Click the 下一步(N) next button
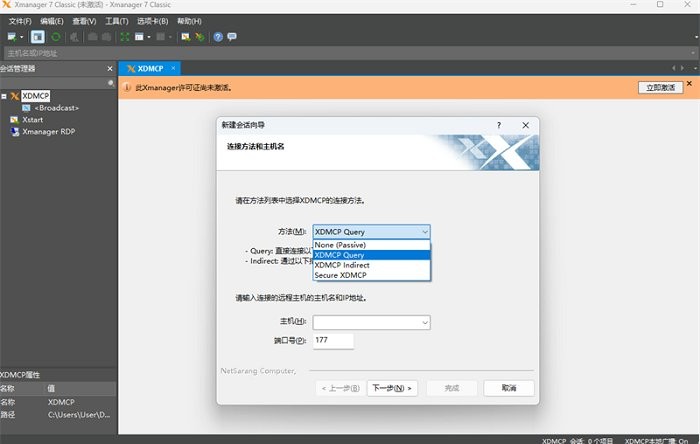The image size is (700, 444). (392, 388)
